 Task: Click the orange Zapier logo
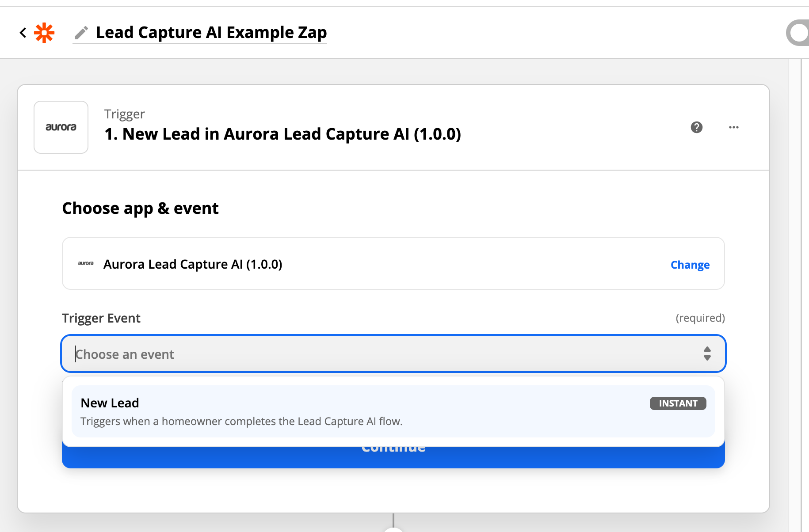click(44, 33)
